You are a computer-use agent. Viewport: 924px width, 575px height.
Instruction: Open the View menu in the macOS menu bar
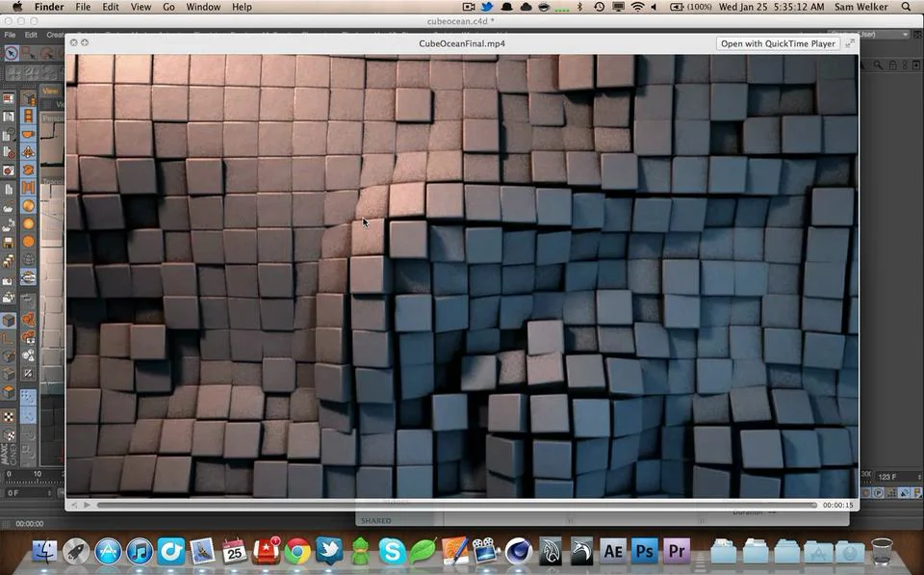[x=141, y=7]
